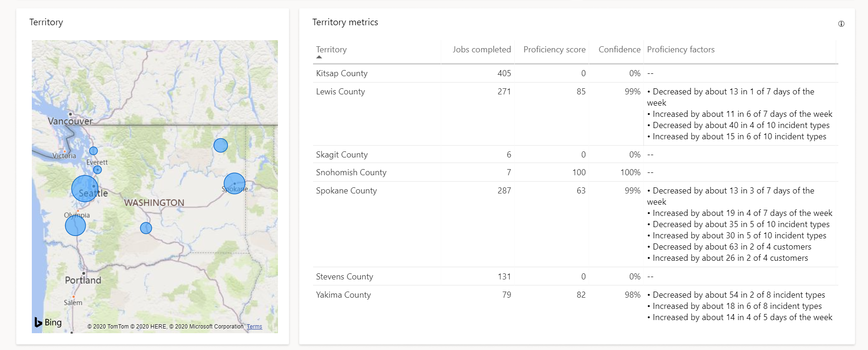Select the bubble south of Olympia
The image size is (868, 350).
click(75, 225)
